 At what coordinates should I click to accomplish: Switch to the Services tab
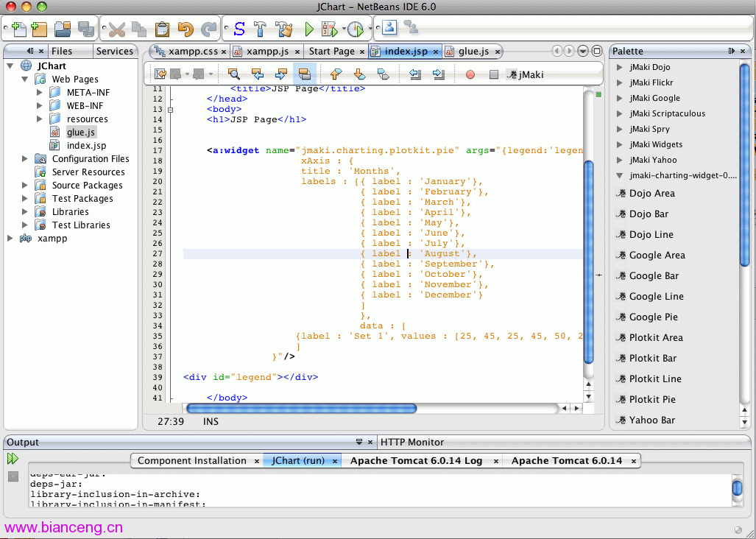[x=114, y=51]
